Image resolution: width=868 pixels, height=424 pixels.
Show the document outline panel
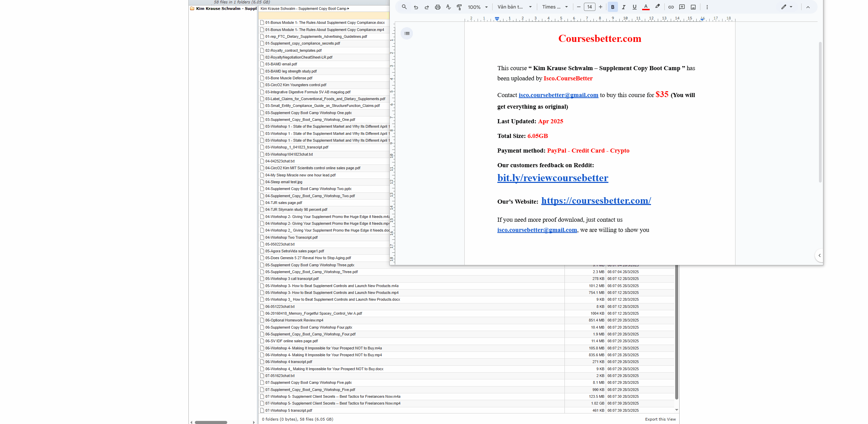point(407,33)
